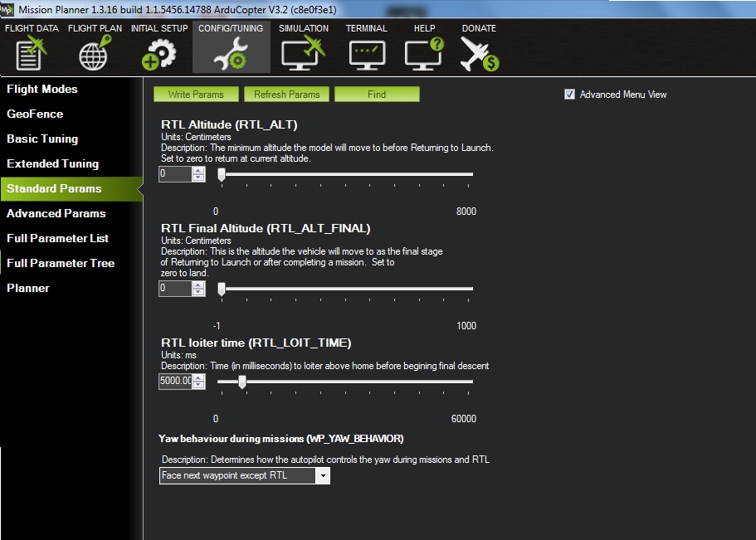Open Extended Tuning page
This screenshot has width=756, height=540.
pos(52,164)
